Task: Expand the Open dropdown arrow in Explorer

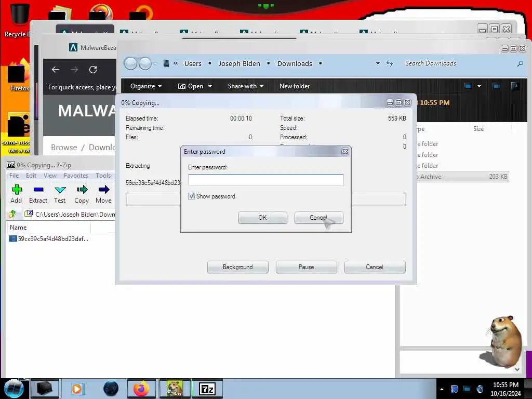Action: tap(210, 86)
